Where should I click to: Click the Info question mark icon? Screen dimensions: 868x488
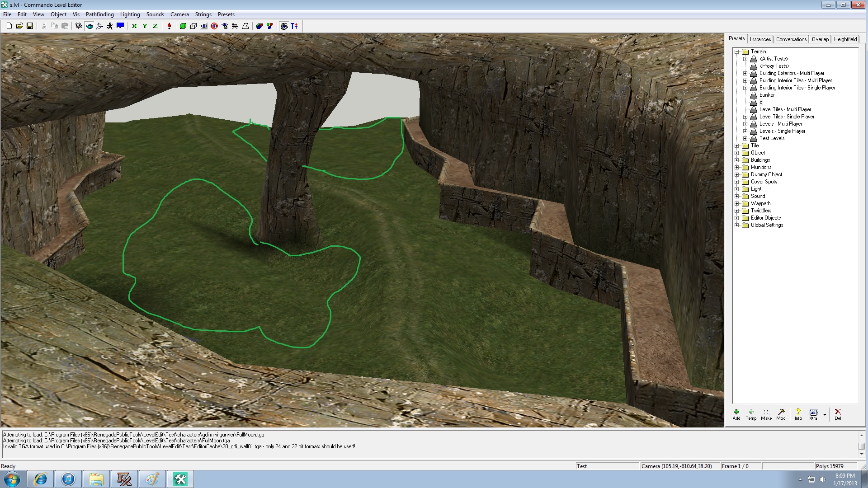[x=798, y=414]
